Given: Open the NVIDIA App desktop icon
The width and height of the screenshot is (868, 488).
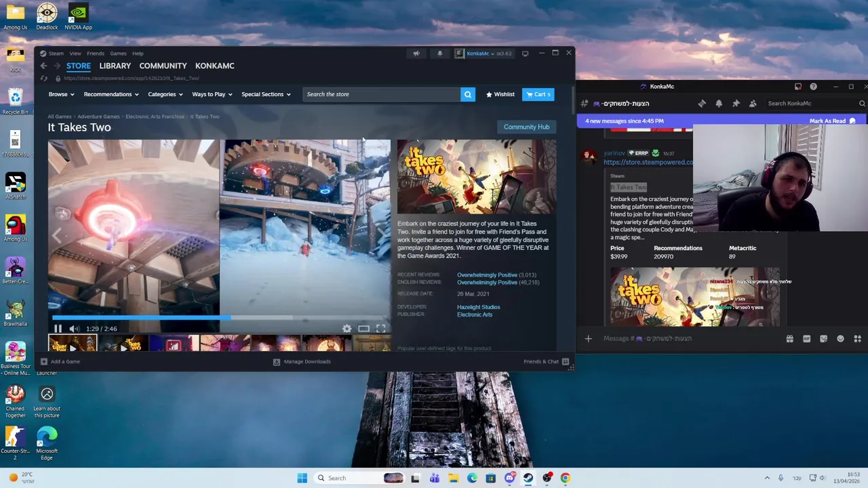Looking at the screenshot, I should click(x=78, y=17).
